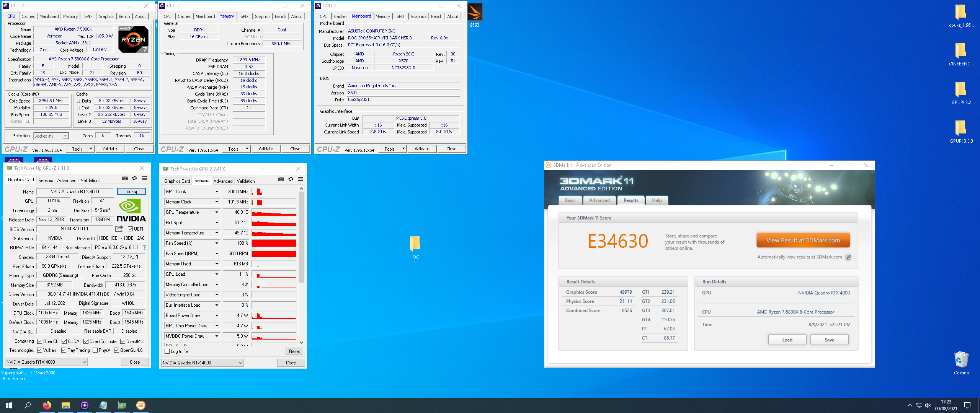Click BIOS share/export icon in GPU-Z
Screen dimensions: 980x413
coord(119,229)
